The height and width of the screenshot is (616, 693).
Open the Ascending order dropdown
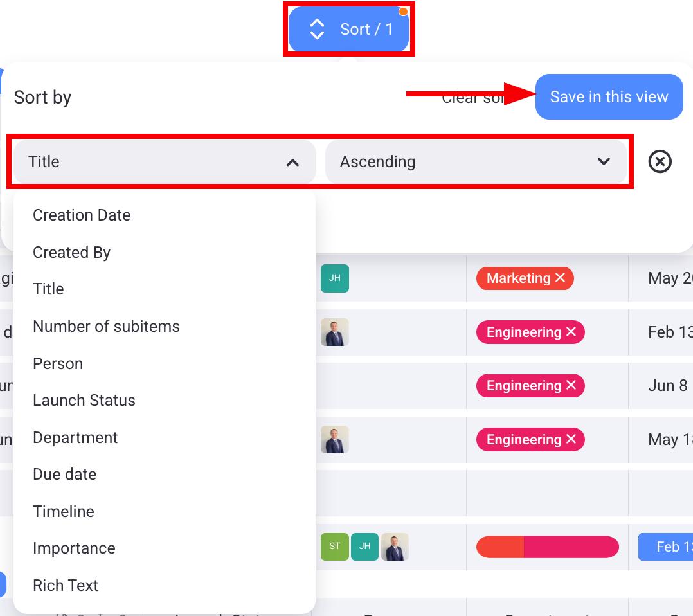point(476,161)
